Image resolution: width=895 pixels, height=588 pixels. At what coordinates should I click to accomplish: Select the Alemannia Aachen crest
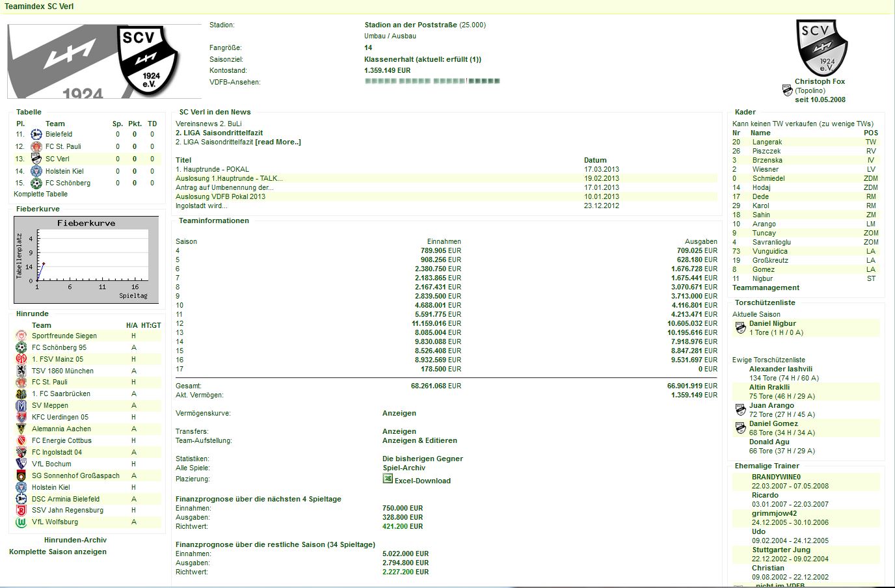click(x=21, y=429)
